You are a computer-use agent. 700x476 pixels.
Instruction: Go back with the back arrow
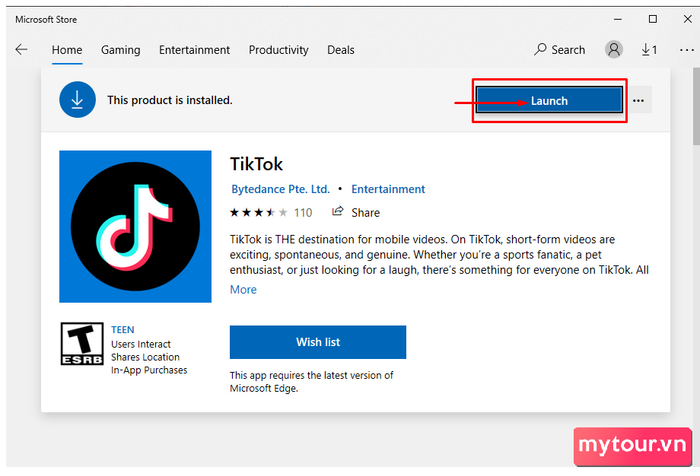coord(21,50)
